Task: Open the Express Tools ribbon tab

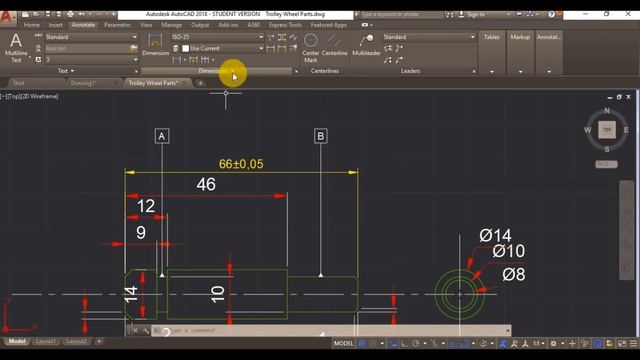Action: tap(285, 25)
